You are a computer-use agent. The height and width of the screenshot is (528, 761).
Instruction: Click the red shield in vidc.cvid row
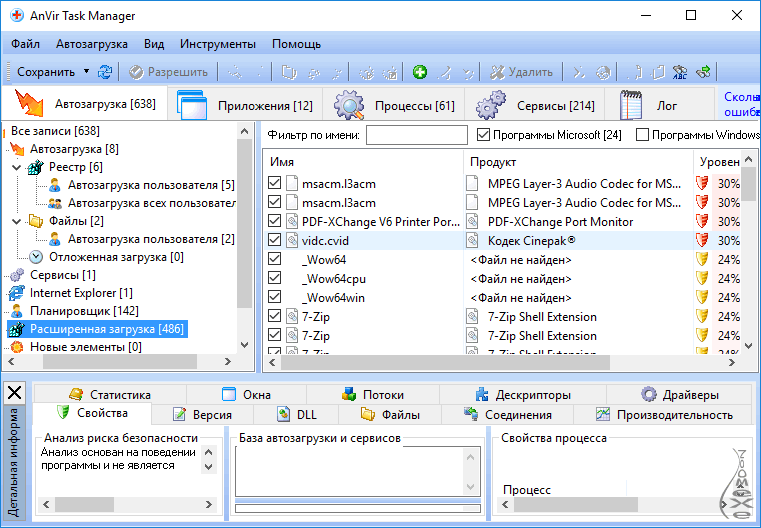(702, 241)
